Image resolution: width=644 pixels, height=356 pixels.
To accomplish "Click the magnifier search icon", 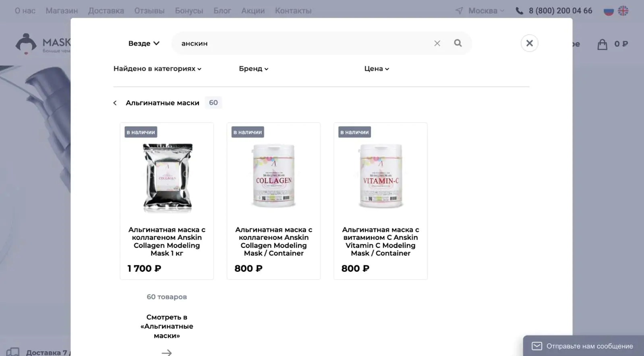I will [458, 43].
